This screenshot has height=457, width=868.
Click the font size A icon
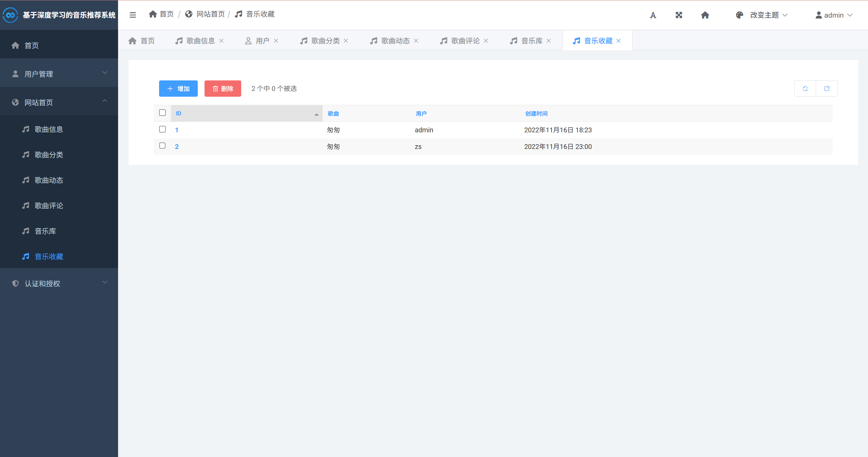653,15
